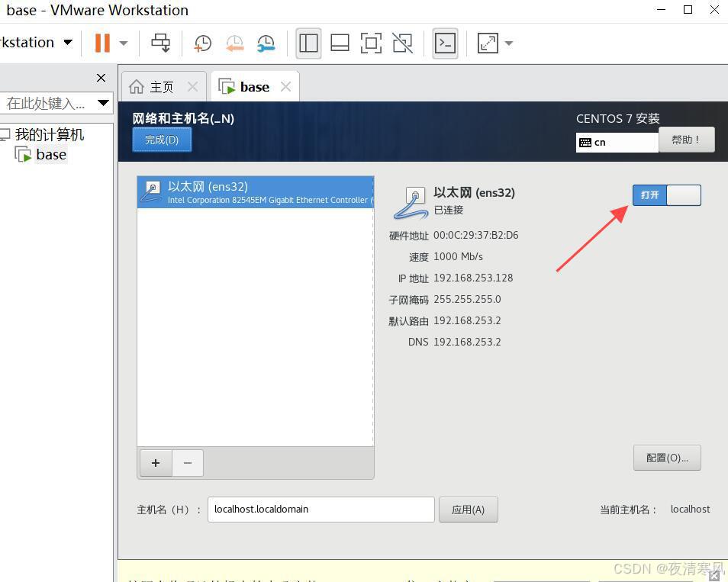The height and width of the screenshot is (582, 728).
Task: Take a snapshot of the virtual machine
Action: 202,43
